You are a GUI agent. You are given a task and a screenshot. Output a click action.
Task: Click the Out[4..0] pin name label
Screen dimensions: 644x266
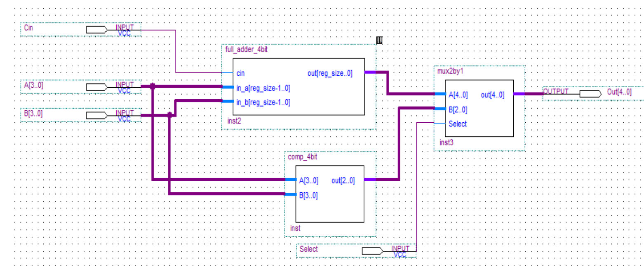pos(619,92)
